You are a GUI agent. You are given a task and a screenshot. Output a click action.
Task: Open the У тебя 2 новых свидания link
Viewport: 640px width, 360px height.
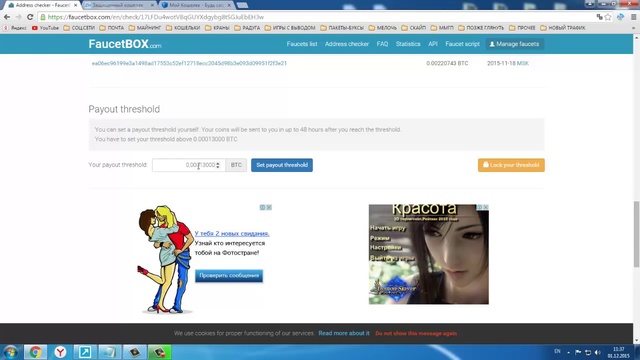[x=232, y=233]
